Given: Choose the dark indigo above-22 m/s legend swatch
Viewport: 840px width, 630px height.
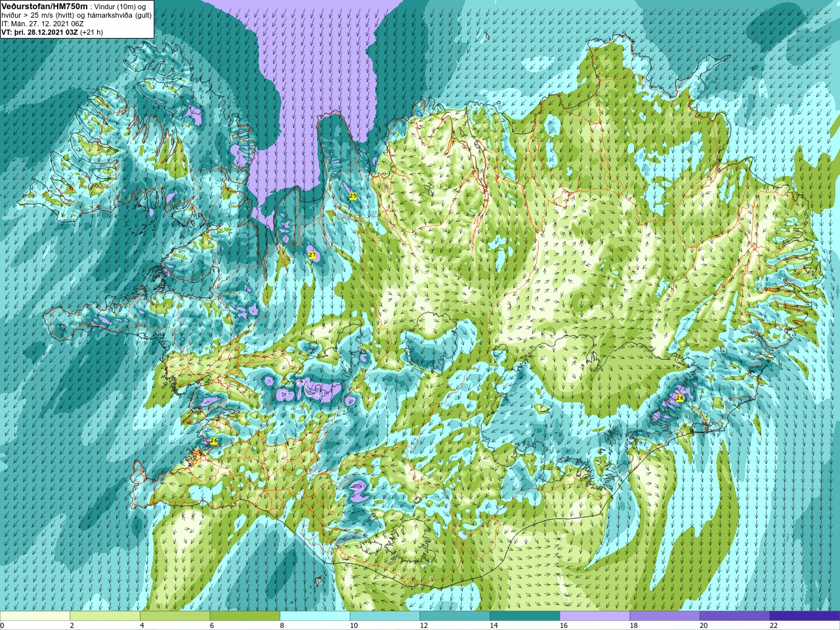Looking at the screenshot, I should (805, 616).
